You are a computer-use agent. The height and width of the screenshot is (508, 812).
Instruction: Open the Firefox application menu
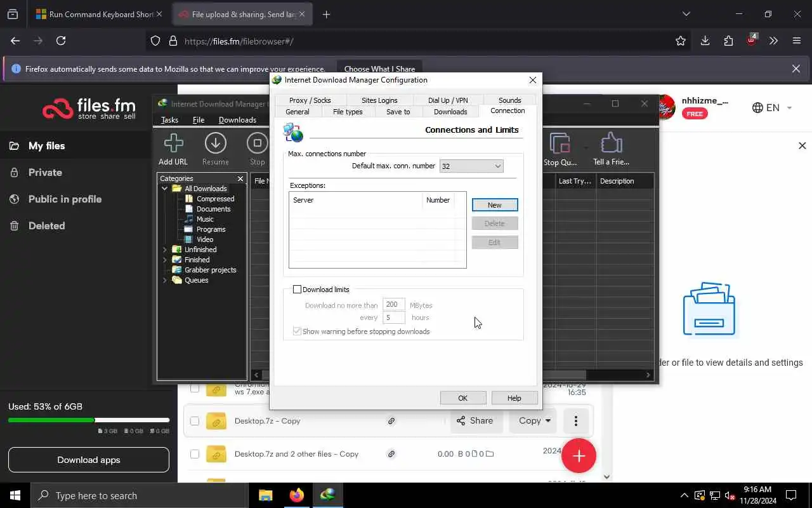point(797,41)
